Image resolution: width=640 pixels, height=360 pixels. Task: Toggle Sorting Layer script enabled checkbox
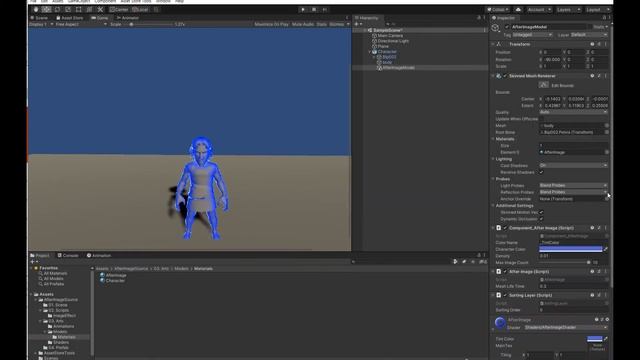click(x=505, y=296)
